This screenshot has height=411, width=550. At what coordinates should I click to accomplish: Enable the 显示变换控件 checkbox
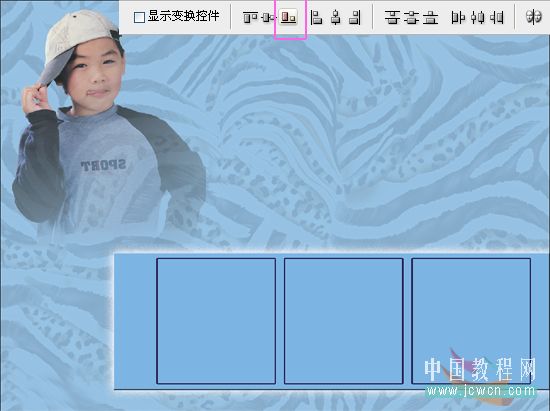[x=139, y=17]
